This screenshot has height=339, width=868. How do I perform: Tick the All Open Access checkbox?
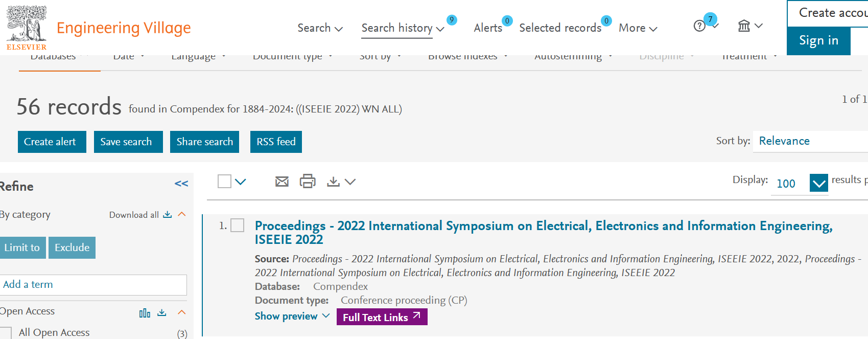(x=6, y=332)
